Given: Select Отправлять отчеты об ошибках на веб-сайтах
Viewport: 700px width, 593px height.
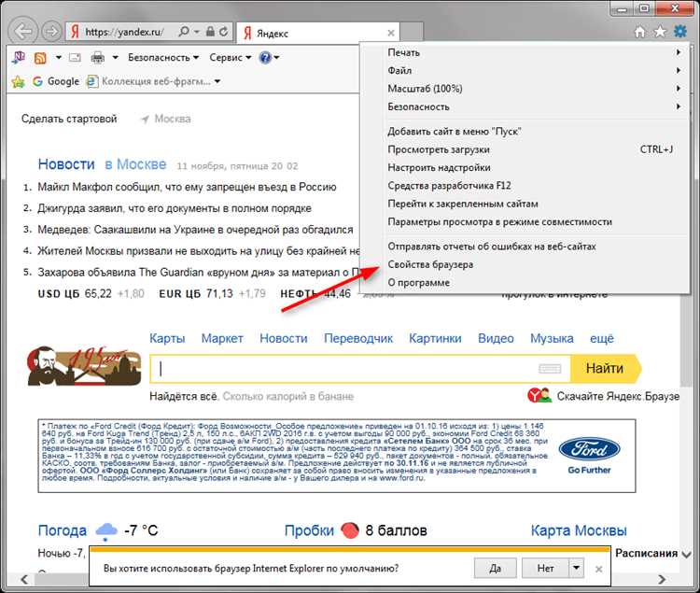Looking at the screenshot, I should 525,246.
